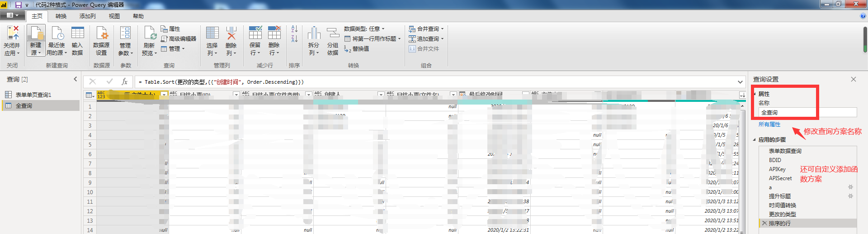Expand the formula bar with the chevron
Image resolution: width=868 pixels, height=234 pixels.
pyautogui.click(x=740, y=82)
